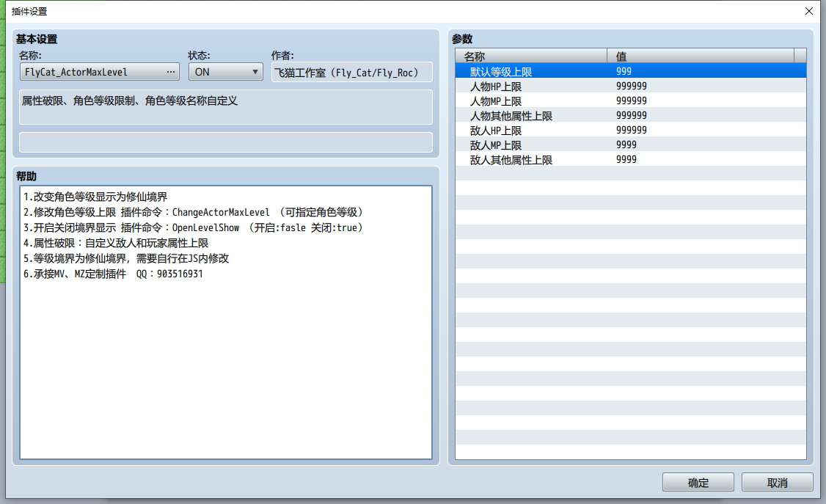Click help line 5.等级境界为修仙境界
826x504 pixels.
(x=126, y=258)
